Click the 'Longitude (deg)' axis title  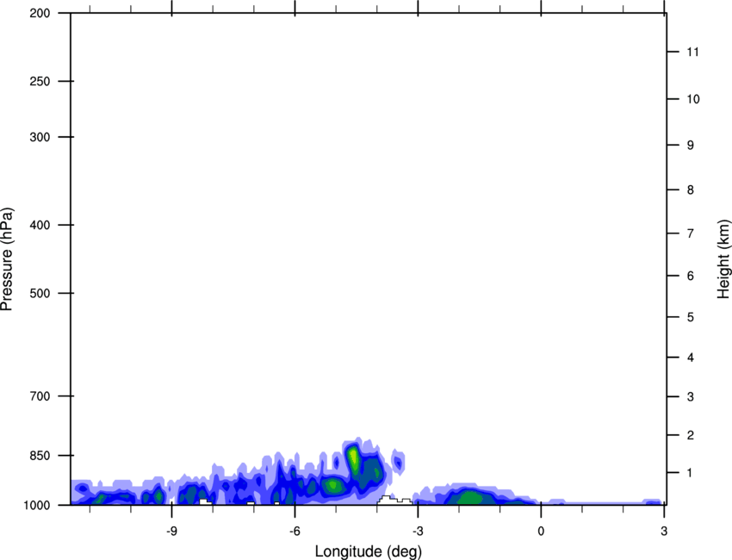369,551
